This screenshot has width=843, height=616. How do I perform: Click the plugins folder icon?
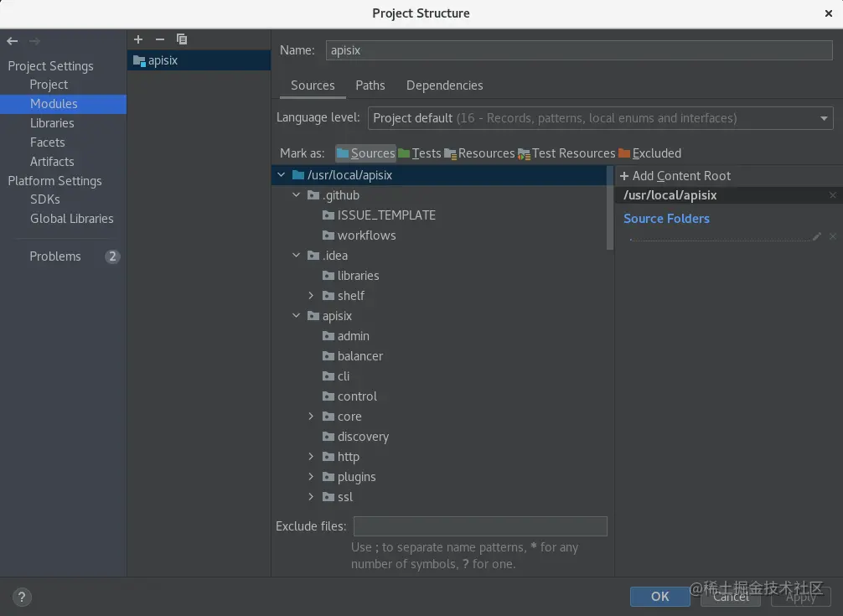coord(328,476)
